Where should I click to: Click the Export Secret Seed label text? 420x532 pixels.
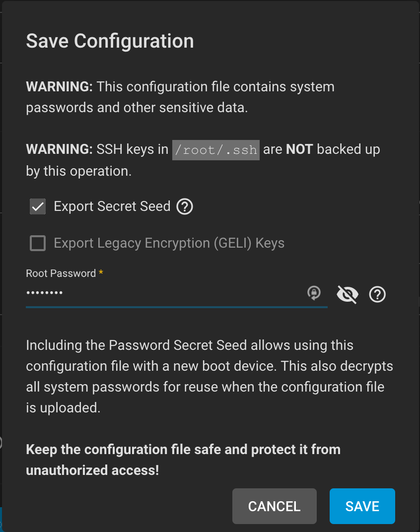pyautogui.click(x=112, y=206)
